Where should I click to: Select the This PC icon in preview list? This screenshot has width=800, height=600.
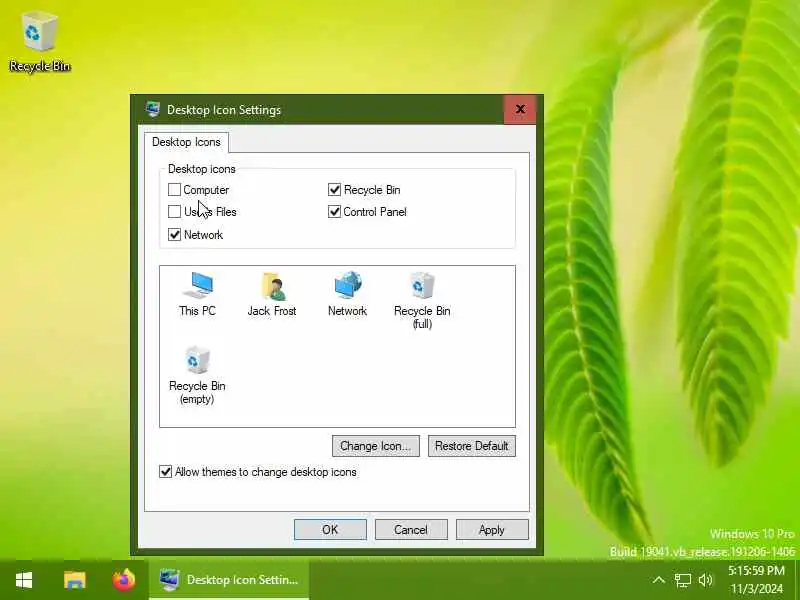(x=197, y=294)
